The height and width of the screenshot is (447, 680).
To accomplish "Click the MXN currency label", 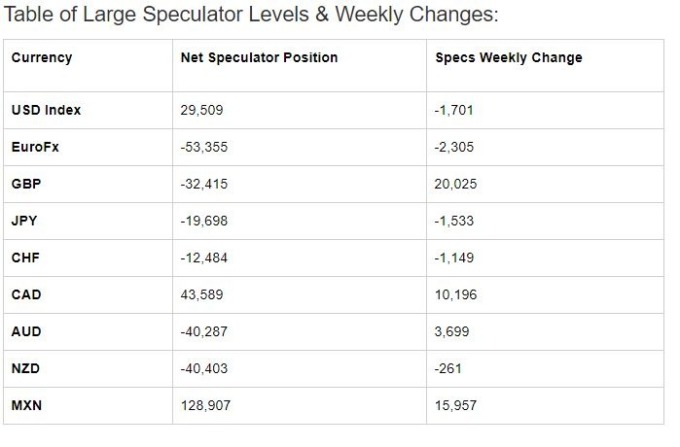I will [x=26, y=405].
